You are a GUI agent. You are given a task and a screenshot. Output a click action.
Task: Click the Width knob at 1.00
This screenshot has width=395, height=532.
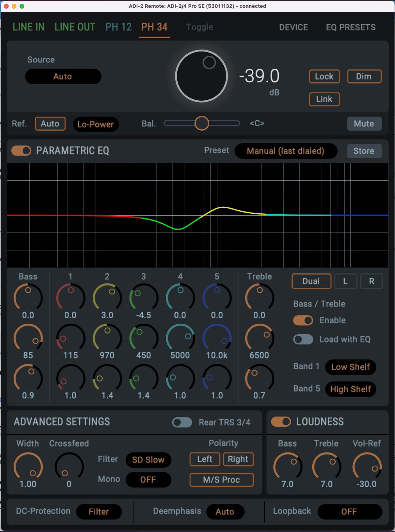[28, 467]
